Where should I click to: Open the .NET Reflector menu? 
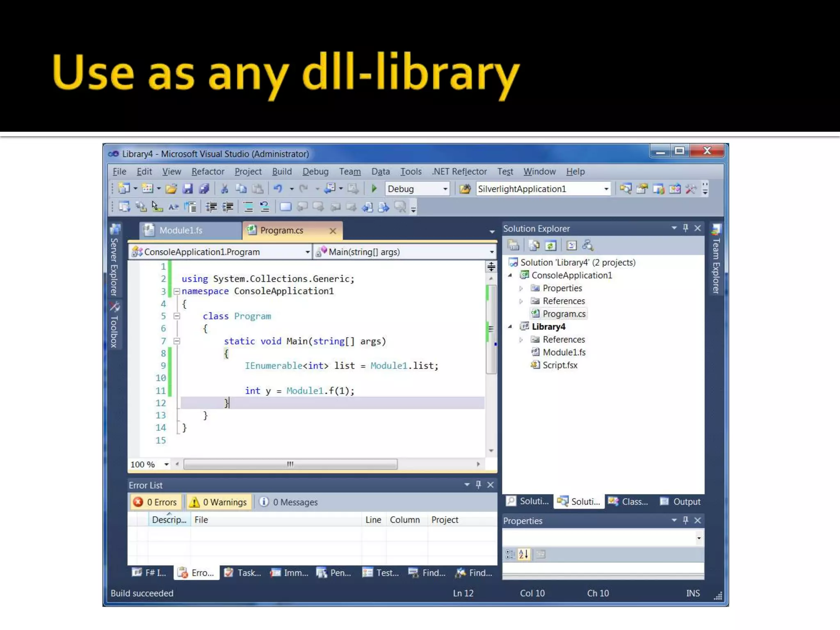point(459,171)
